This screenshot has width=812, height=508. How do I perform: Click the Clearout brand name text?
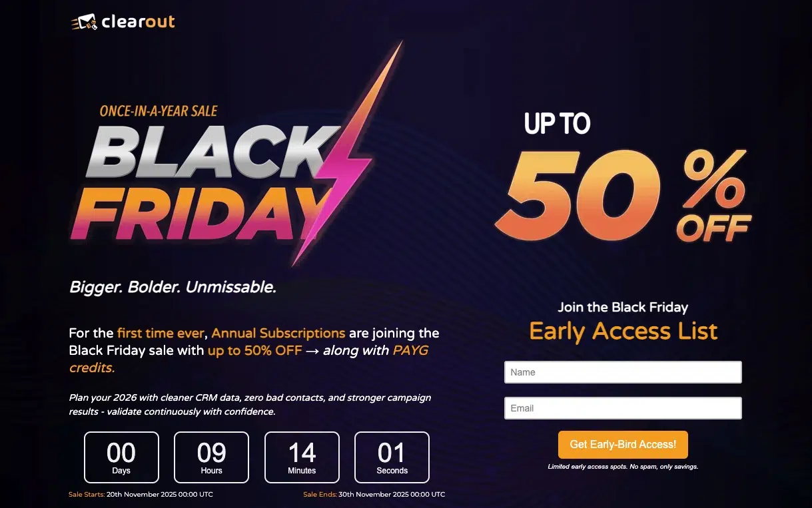(138, 22)
